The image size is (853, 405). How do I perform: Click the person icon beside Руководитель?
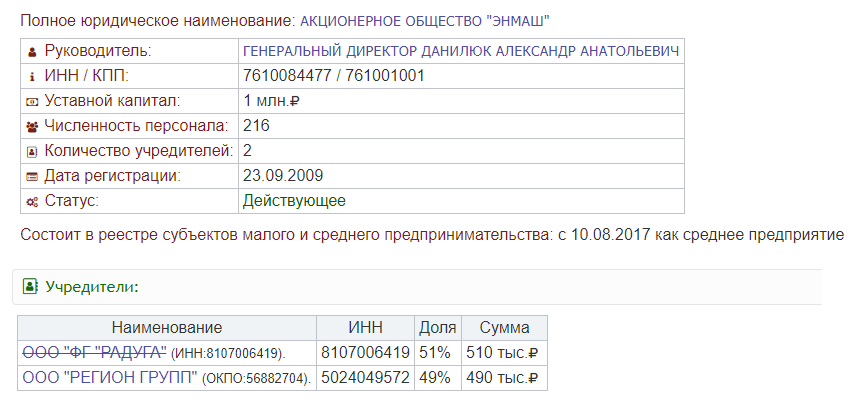click(32, 52)
